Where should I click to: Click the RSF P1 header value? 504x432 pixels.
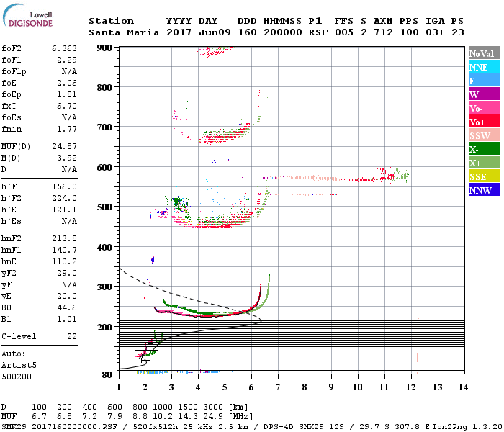click(318, 33)
